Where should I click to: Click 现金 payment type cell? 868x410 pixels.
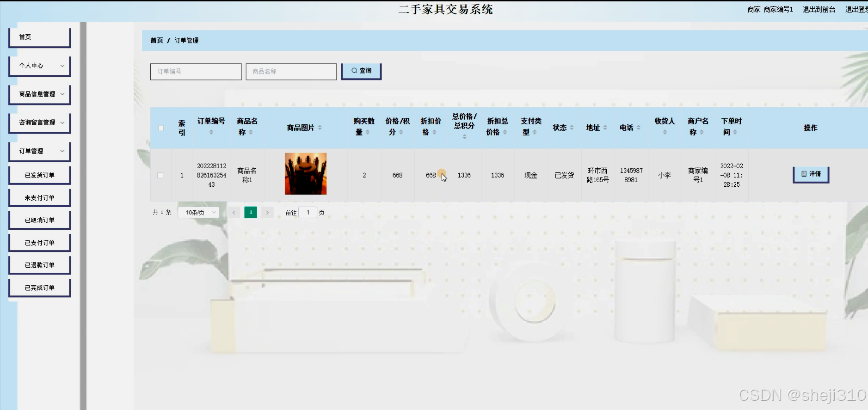click(531, 176)
